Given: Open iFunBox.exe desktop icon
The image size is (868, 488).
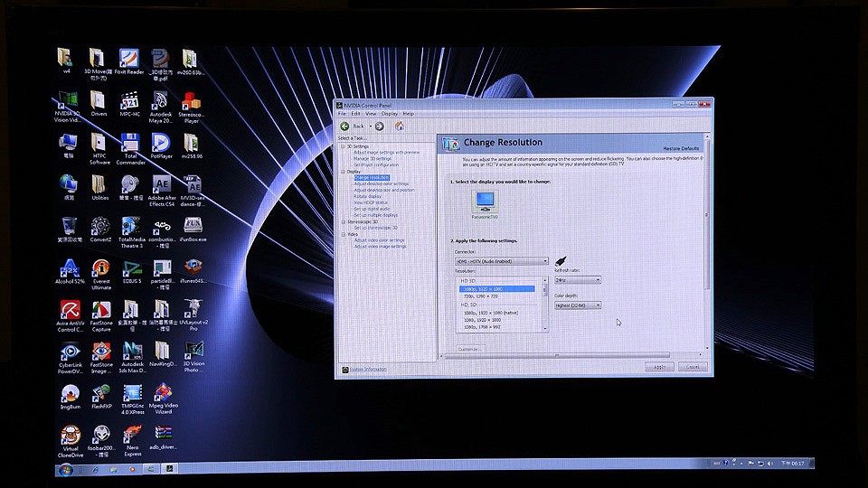Looking at the screenshot, I should [x=193, y=230].
